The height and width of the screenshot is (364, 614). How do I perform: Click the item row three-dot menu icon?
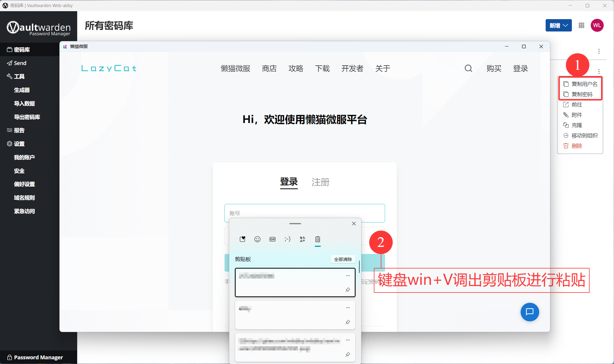click(599, 71)
